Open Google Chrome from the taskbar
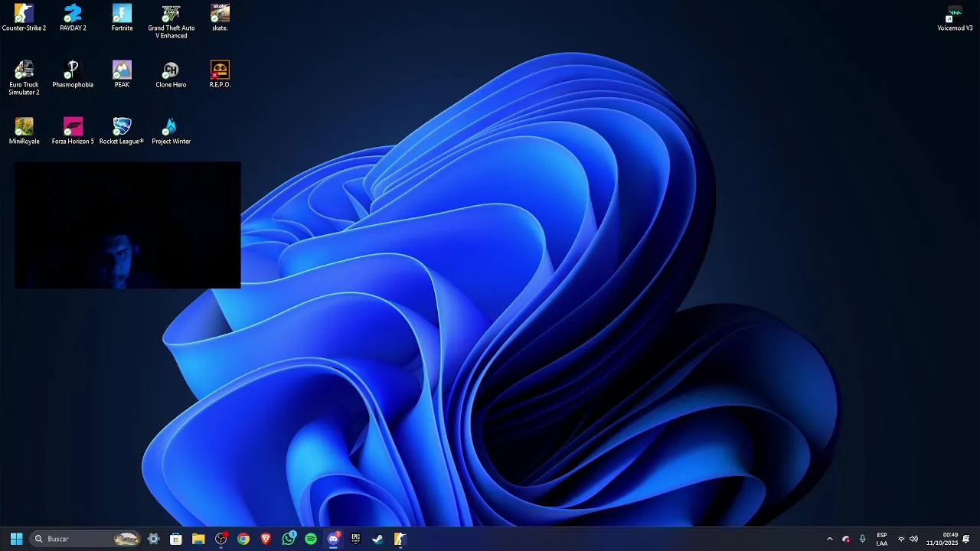Image resolution: width=980 pixels, height=551 pixels. (x=243, y=539)
